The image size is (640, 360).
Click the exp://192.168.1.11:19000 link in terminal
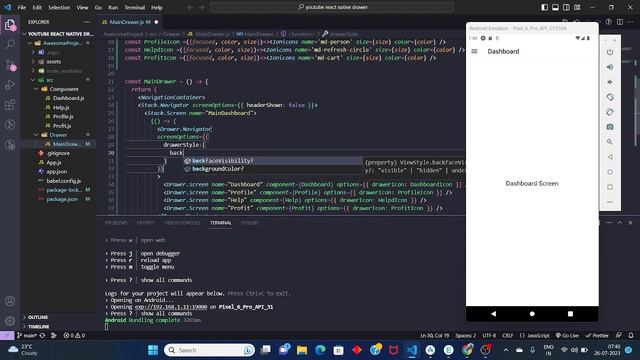coord(171,307)
